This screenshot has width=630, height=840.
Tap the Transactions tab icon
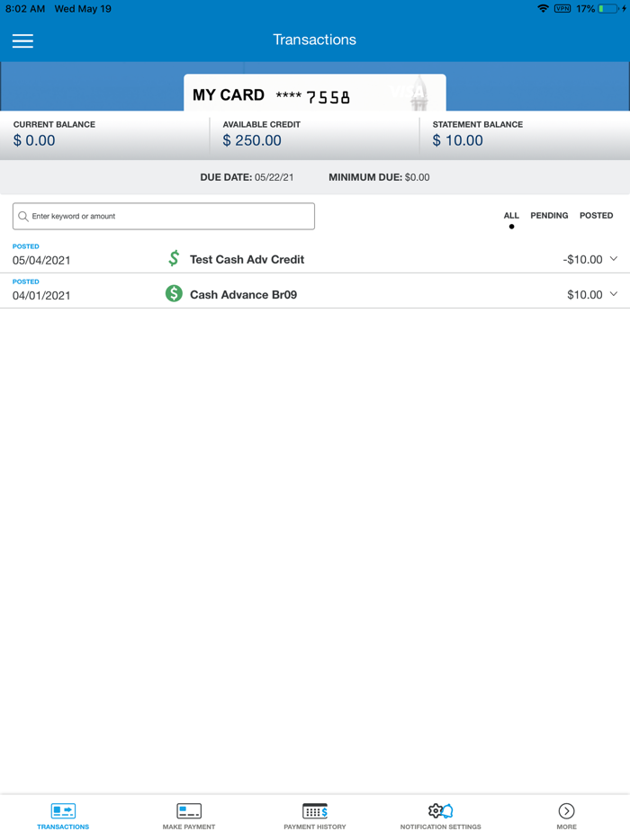[x=63, y=810]
